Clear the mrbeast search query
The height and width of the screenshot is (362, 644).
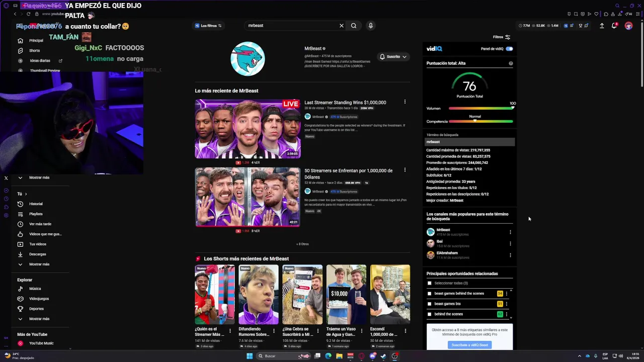341,26
